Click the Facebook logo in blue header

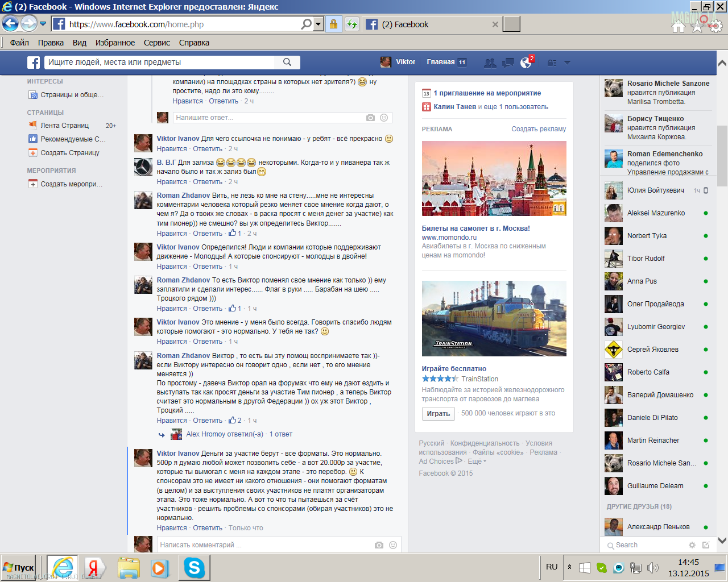[x=34, y=63]
